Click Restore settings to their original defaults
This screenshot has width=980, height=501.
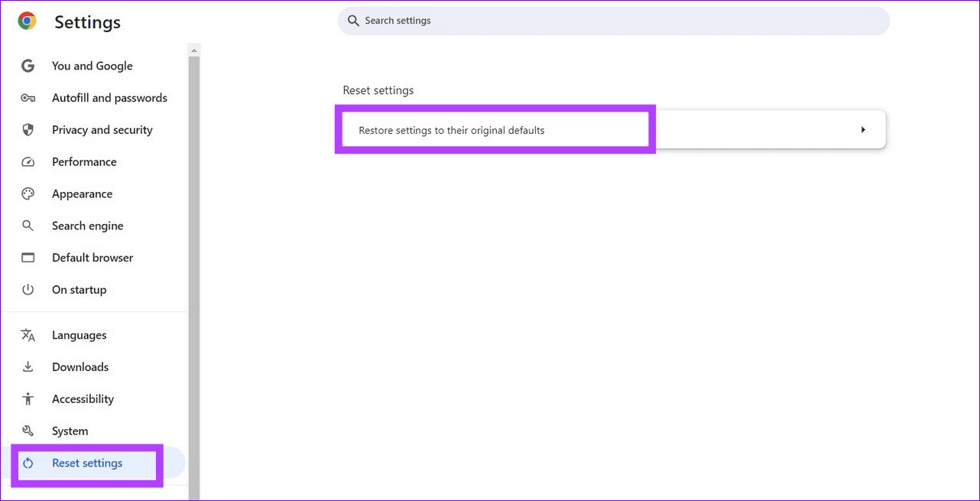coord(451,129)
